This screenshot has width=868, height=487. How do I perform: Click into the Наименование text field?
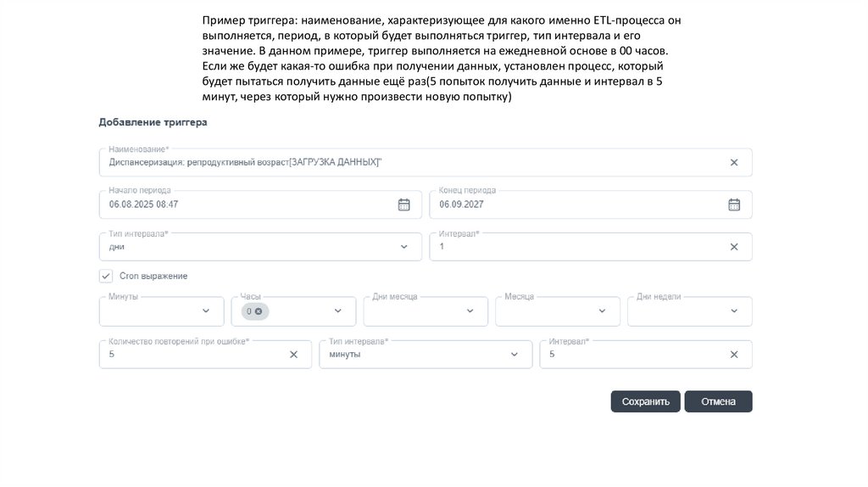407,162
